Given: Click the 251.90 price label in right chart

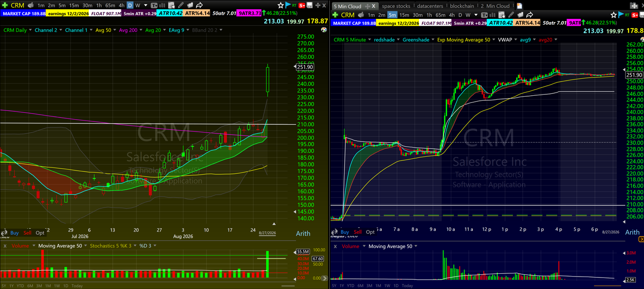Looking at the screenshot, I should click(x=634, y=75).
